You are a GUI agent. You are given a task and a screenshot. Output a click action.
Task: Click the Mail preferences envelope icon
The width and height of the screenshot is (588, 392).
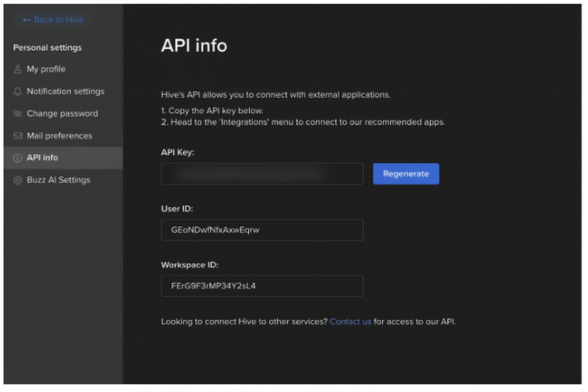point(17,135)
